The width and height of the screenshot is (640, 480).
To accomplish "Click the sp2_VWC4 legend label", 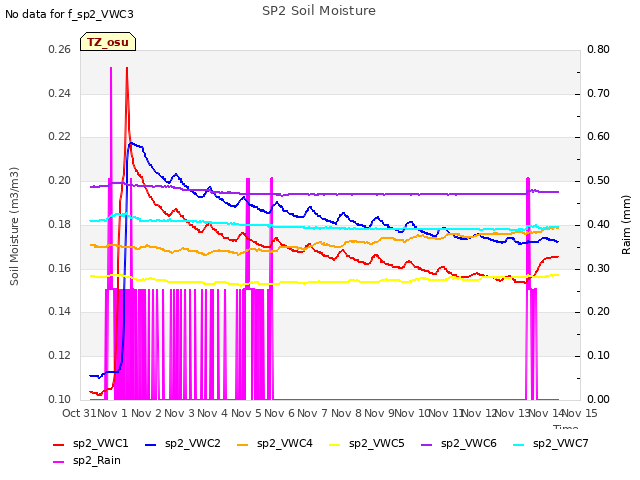I will (x=284, y=443).
